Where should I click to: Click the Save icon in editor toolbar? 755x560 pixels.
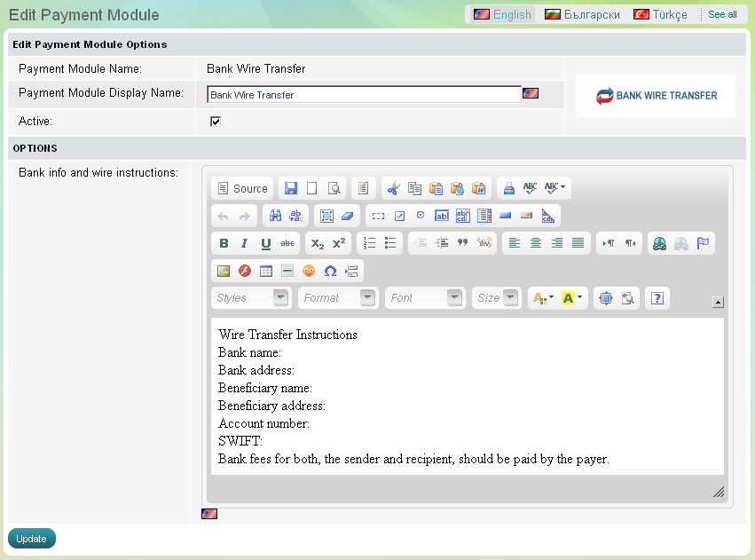click(290, 188)
